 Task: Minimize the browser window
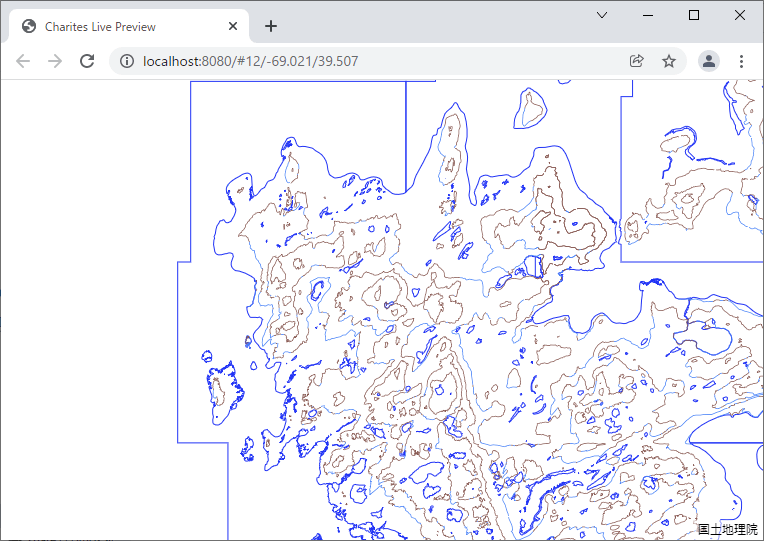648,15
